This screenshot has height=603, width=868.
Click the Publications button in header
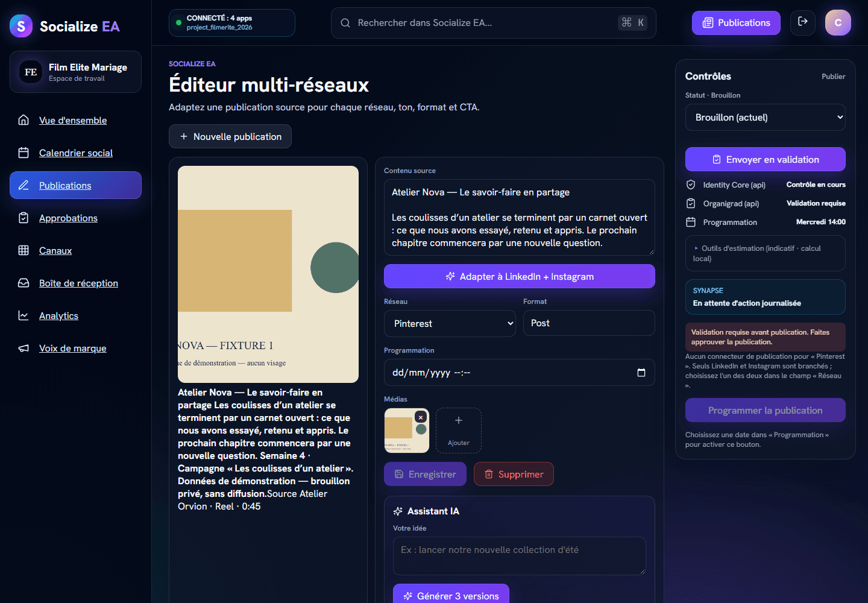coord(736,23)
